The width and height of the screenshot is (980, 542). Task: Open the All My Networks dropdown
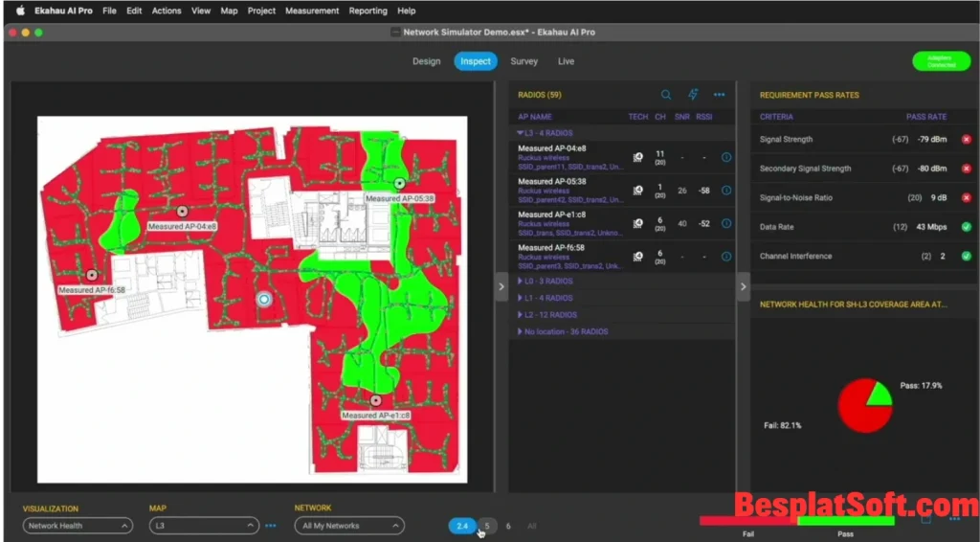pyautogui.click(x=348, y=526)
